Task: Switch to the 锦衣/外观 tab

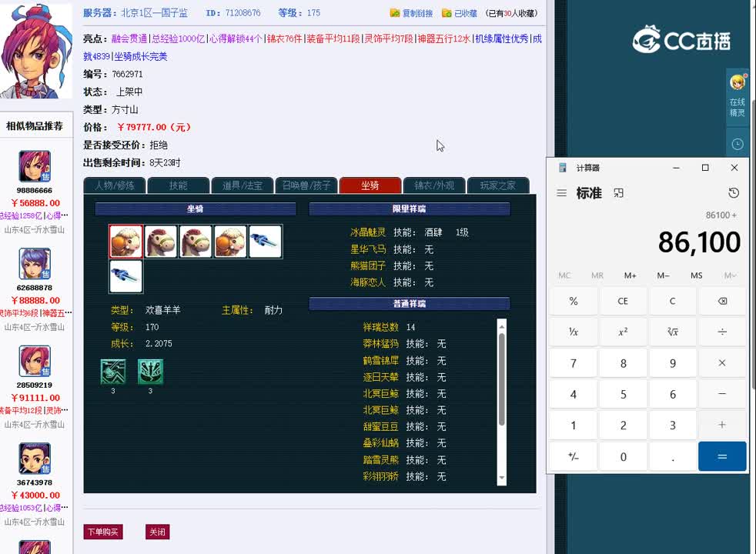Action: click(434, 185)
